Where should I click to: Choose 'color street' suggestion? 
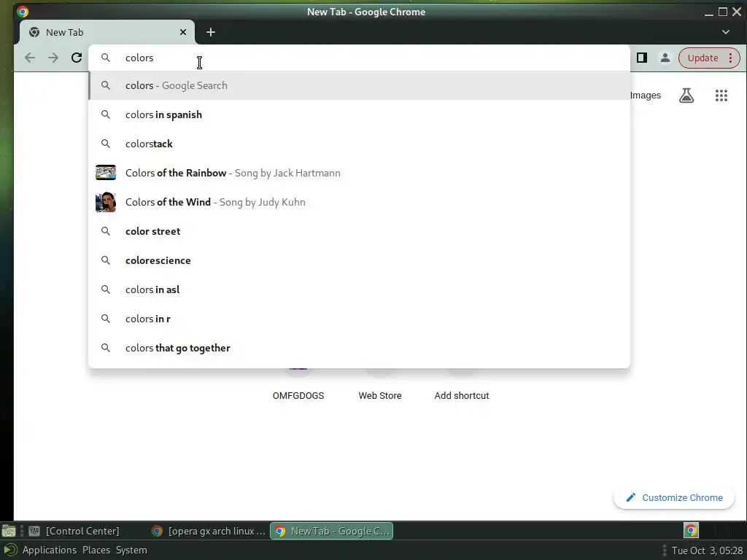tap(359, 231)
